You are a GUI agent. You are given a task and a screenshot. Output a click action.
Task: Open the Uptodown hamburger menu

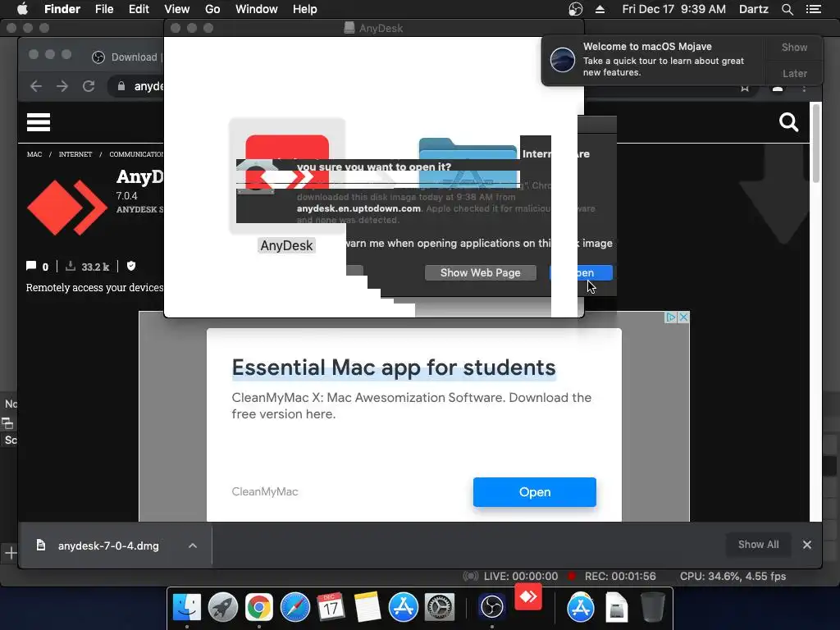click(39, 122)
